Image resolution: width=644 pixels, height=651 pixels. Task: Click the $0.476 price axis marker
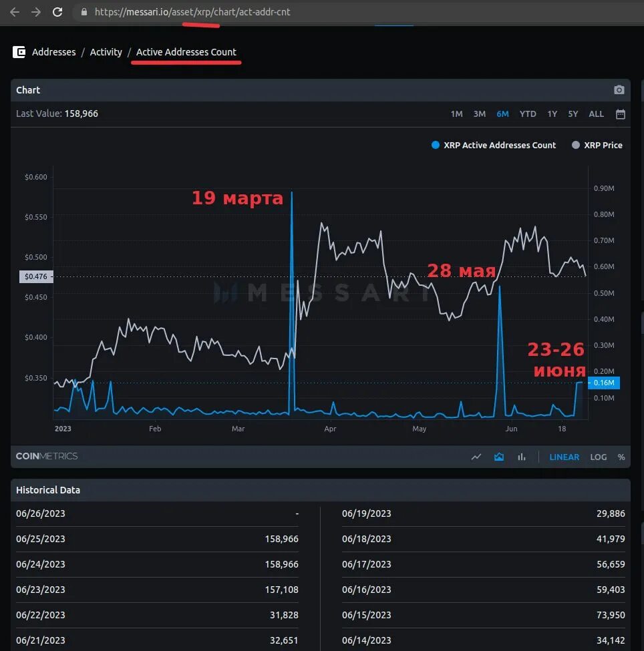(x=36, y=276)
